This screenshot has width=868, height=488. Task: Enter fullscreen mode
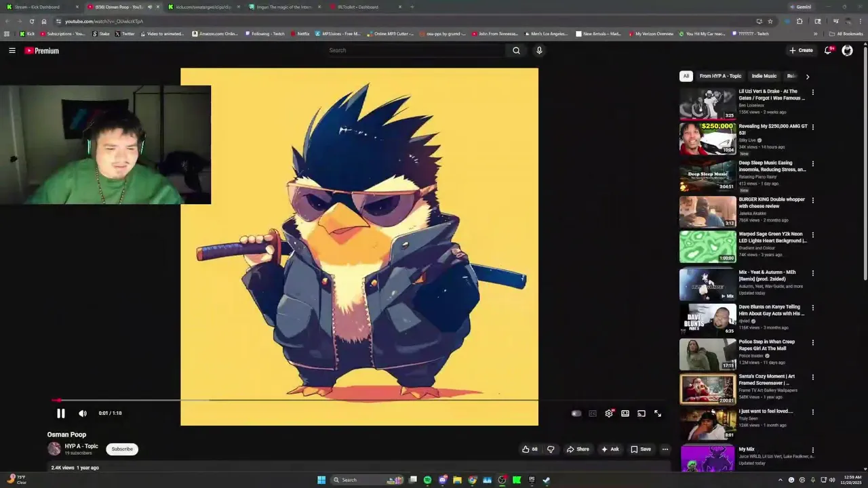tap(658, 413)
